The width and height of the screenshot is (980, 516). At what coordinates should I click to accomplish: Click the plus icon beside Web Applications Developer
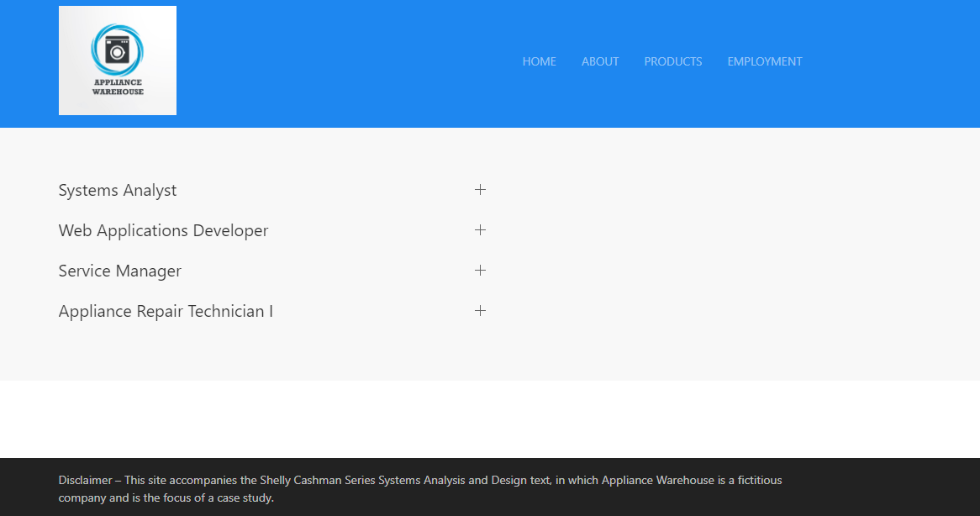click(x=480, y=229)
